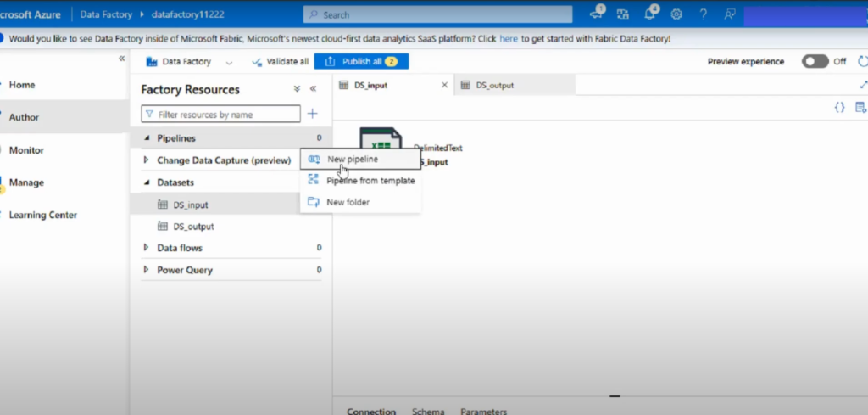Open the Parameters tab
Screen dimensions: 868x415
click(x=484, y=411)
